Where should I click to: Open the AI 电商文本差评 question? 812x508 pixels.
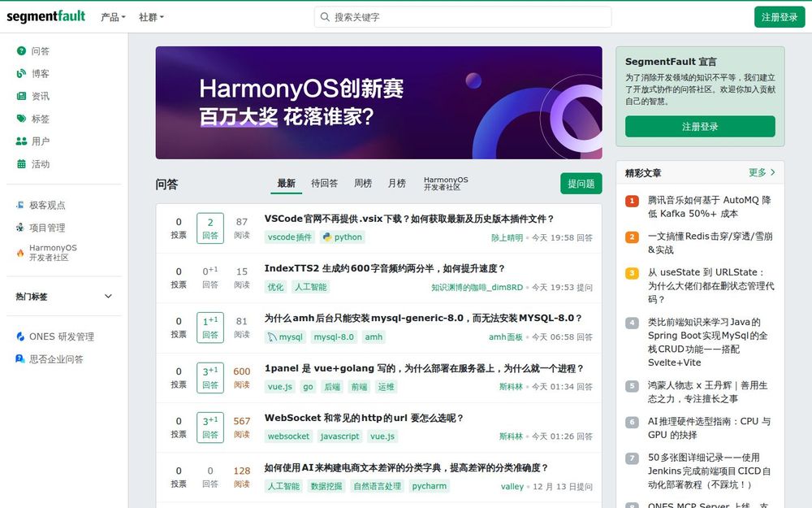406,467
